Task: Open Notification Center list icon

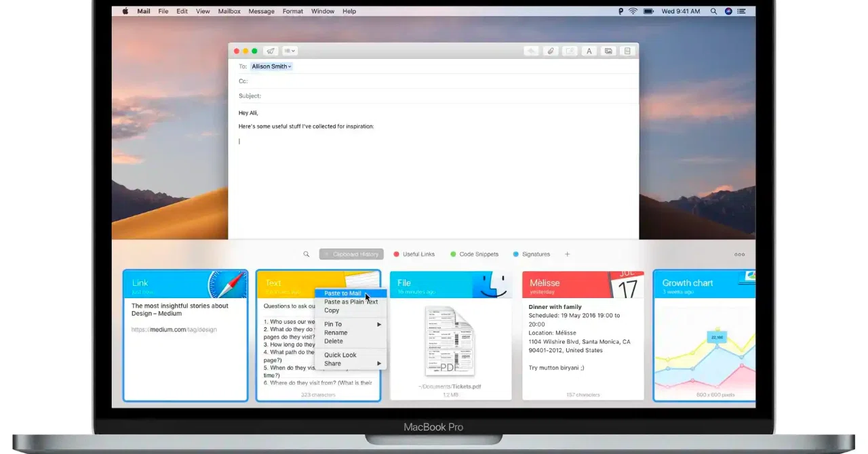Action: [742, 12]
